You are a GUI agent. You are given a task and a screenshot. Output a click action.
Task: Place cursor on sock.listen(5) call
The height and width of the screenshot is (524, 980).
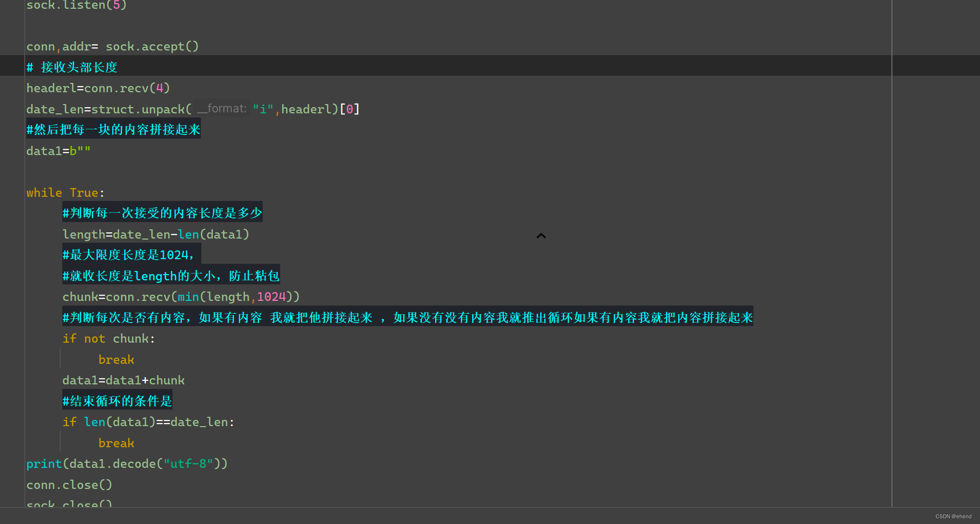pyautogui.click(x=76, y=6)
